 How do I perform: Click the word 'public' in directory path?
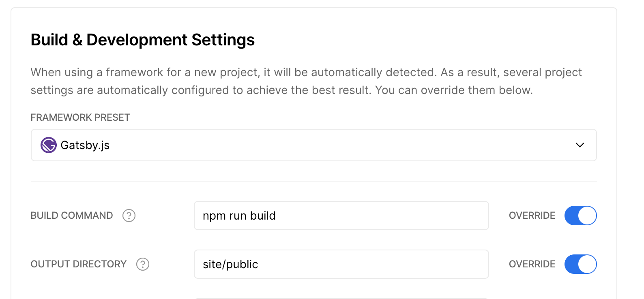(x=242, y=265)
